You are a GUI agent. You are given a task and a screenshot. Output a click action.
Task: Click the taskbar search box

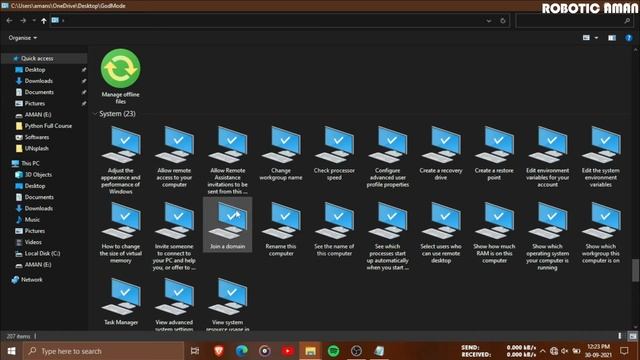pos(103,351)
